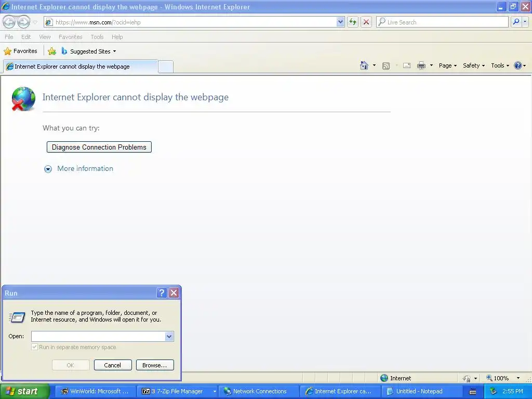The height and width of the screenshot is (399, 532).
Task: Switch to Network Connections taskbar window
Action: tap(259, 391)
